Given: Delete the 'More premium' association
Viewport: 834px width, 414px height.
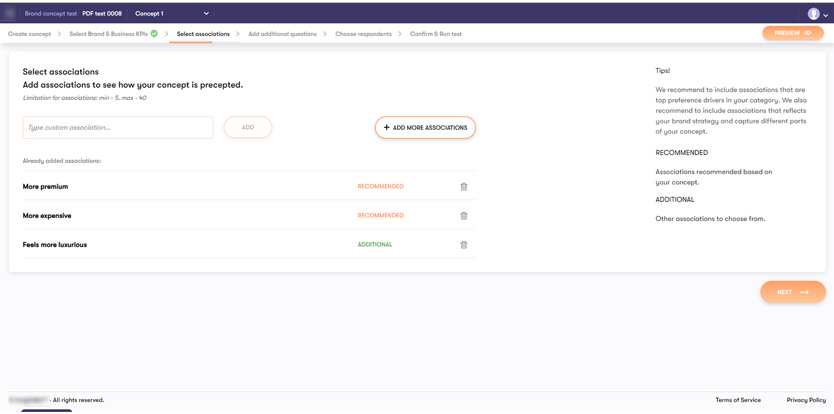Looking at the screenshot, I should point(464,187).
